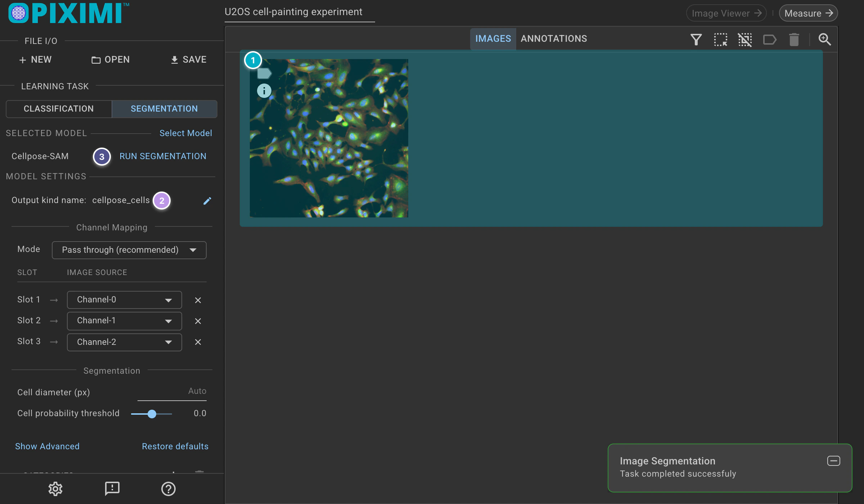Click the deselect all images icon

point(745,40)
